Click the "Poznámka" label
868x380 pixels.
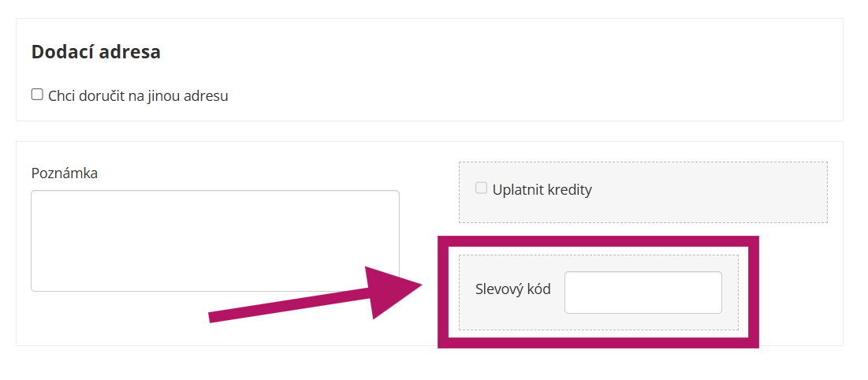coord(64,173)
